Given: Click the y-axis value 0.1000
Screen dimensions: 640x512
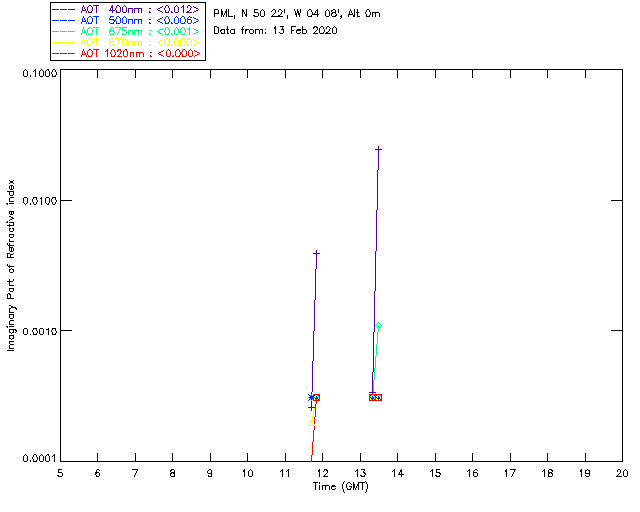Looking at the screenshot, I should [x=39, y=73].
